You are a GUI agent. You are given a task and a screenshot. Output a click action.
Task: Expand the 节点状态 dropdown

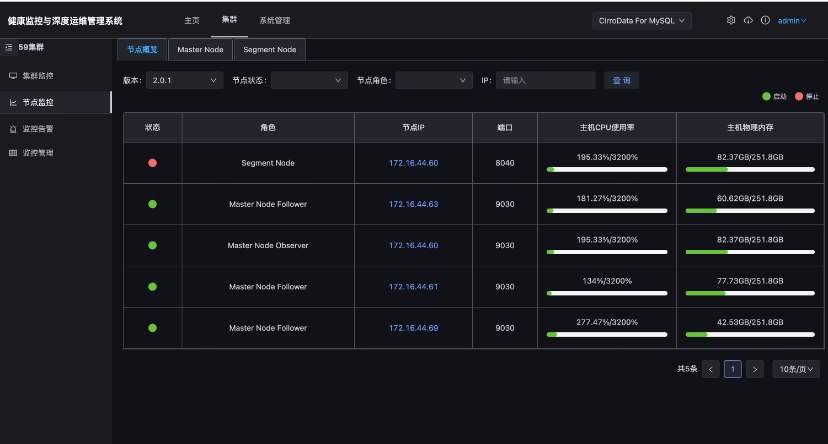[x=309, y=80]
